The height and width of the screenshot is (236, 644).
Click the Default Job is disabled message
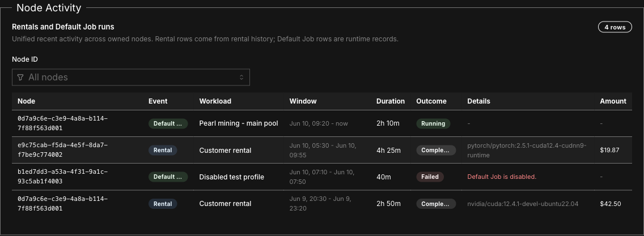502,177
